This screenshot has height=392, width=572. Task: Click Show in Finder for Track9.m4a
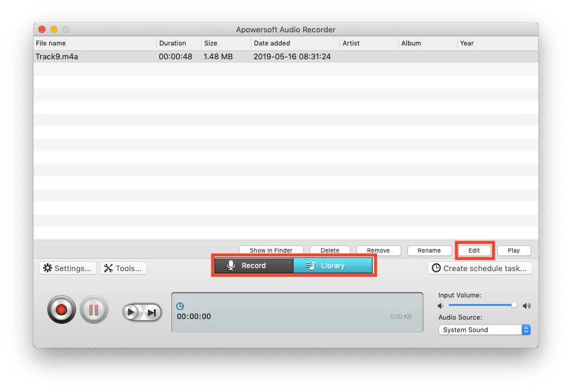[x=271, y=250]
